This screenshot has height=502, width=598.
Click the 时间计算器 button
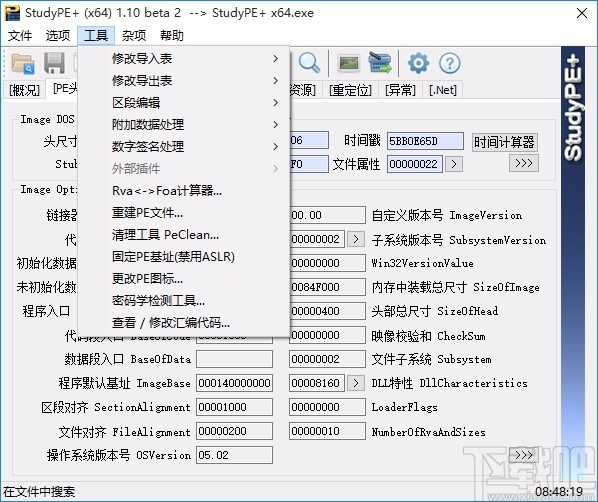click(504, 142)
